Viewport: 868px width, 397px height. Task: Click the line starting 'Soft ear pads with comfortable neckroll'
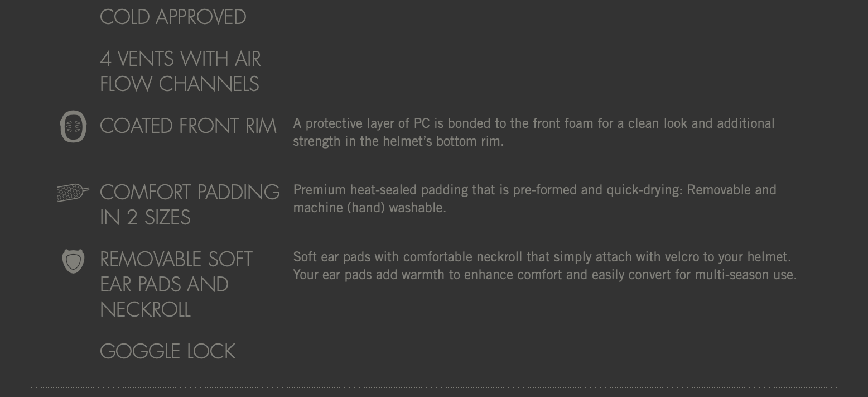(542, 257)
